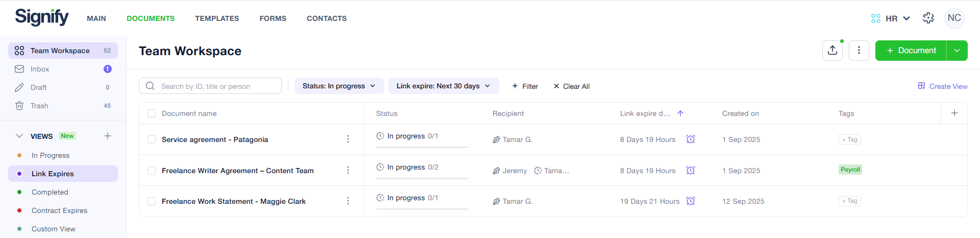This screenshot has height=238, width=980.
Task: Open the HR workspace switcher dropdown
Action: [x=891, y=18]
